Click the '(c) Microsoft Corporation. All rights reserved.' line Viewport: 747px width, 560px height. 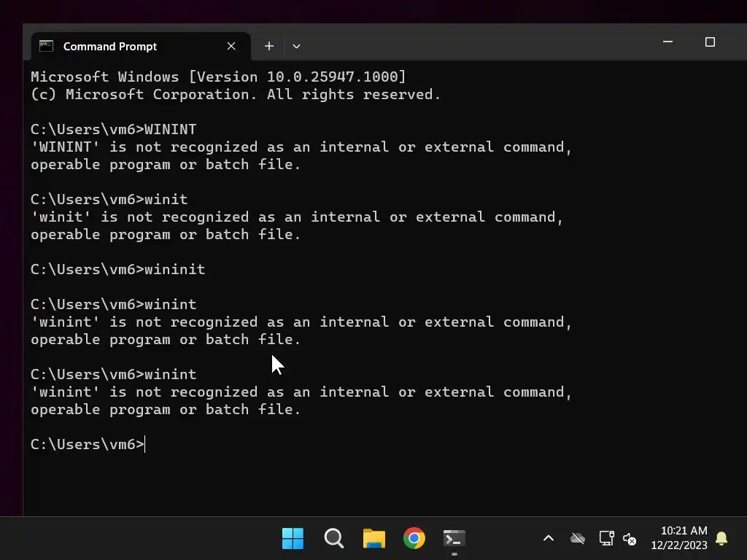coord(236,94)
